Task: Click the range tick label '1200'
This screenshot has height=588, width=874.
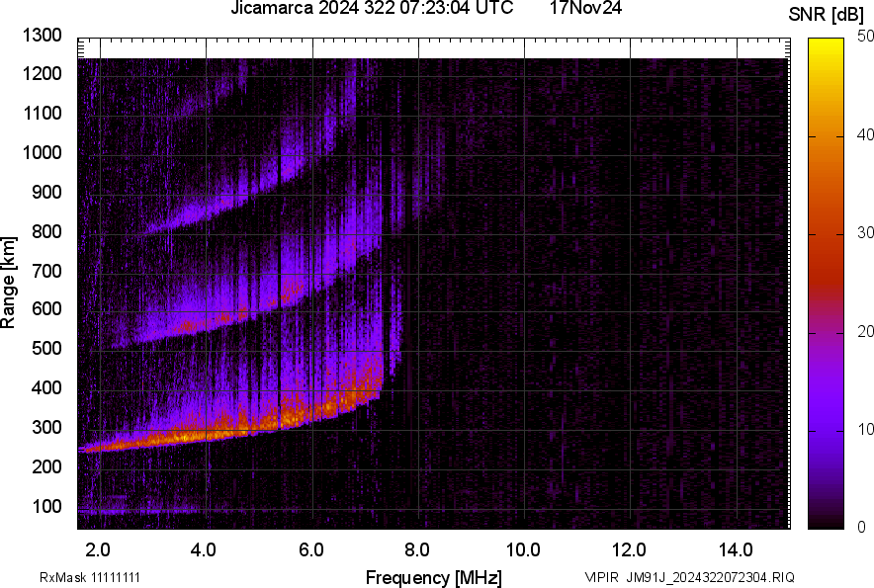Action: pyautogui.click(x=42, y=73)
